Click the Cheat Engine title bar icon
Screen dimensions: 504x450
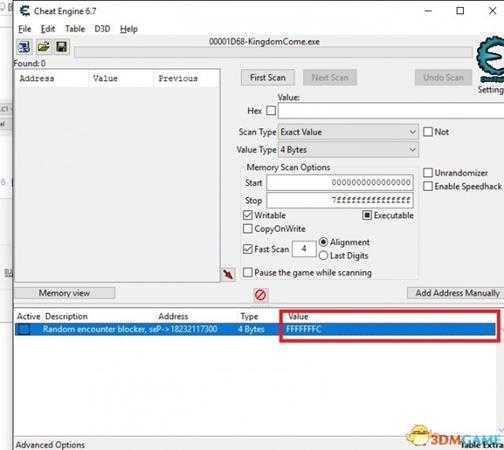click(24, 11)
